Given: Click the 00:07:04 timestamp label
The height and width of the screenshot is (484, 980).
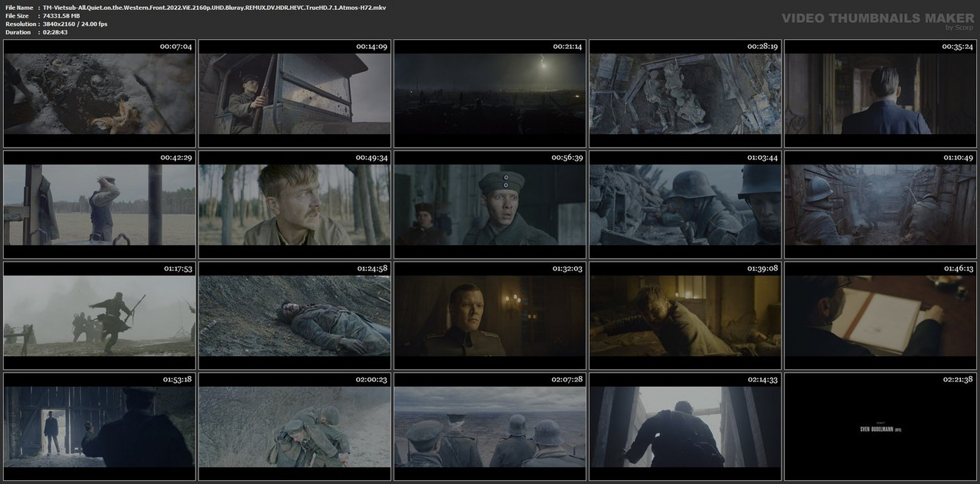Looking at the screenshot, I should tap(176, 47).
